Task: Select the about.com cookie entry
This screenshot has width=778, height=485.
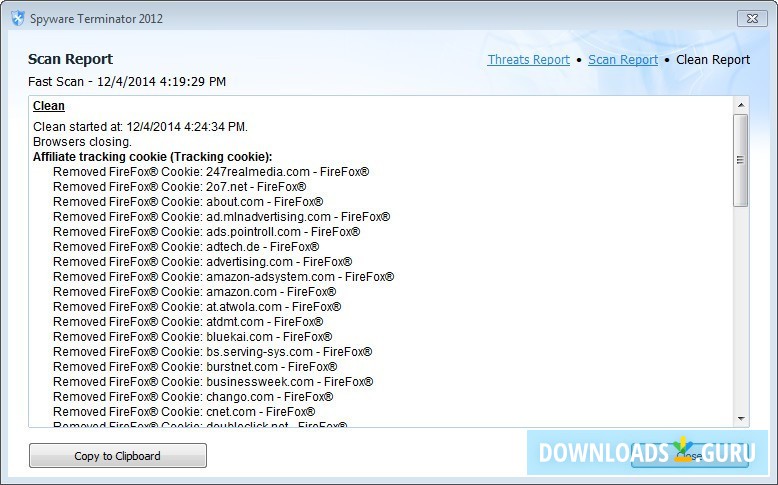Action: tap(188, 202)
